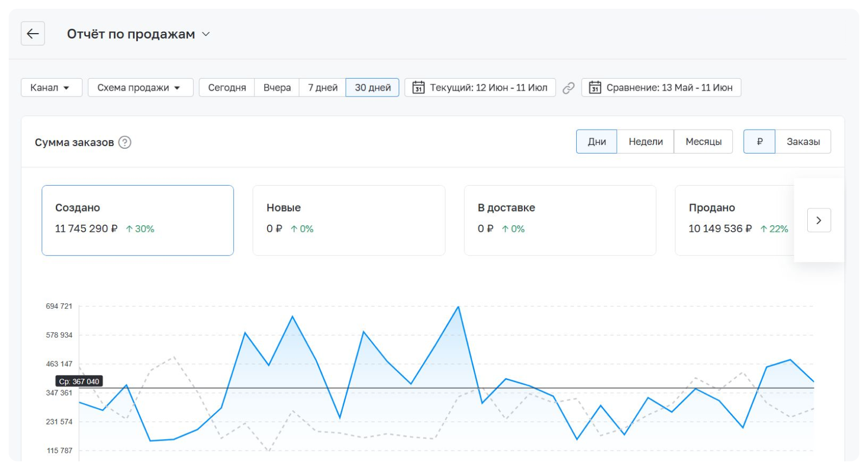The width and height of the screenshot is (868, 470).
Task: Open the Схема продажи dropdown
Action: tap(140, 88)
